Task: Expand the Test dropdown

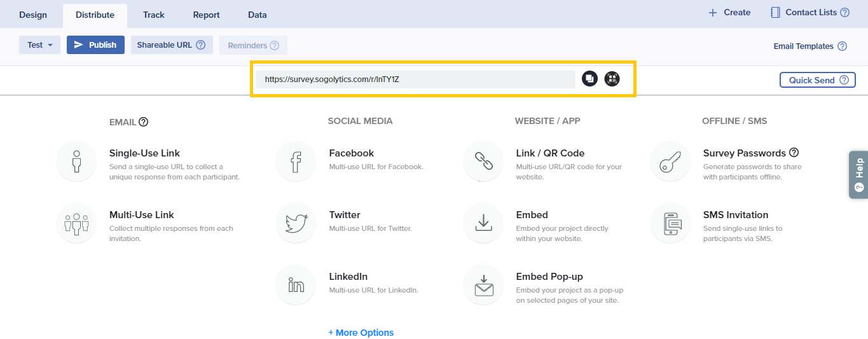Action: click(39, 45)
